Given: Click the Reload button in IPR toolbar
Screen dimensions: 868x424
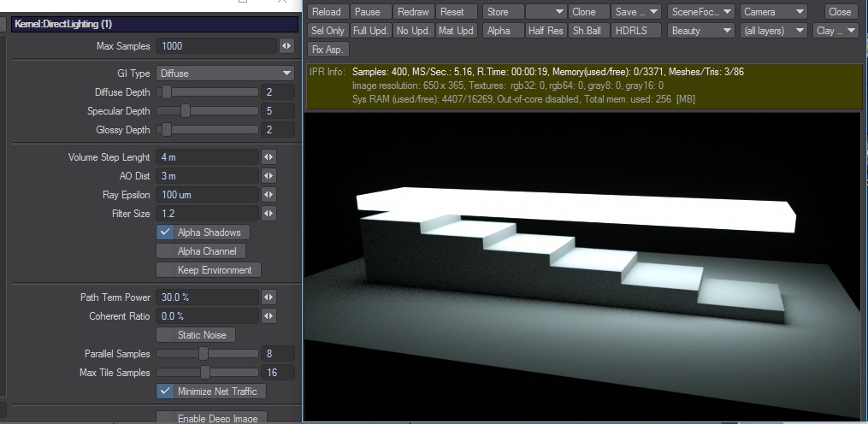Looking at the screenshot, I should (x=327, y=12).
